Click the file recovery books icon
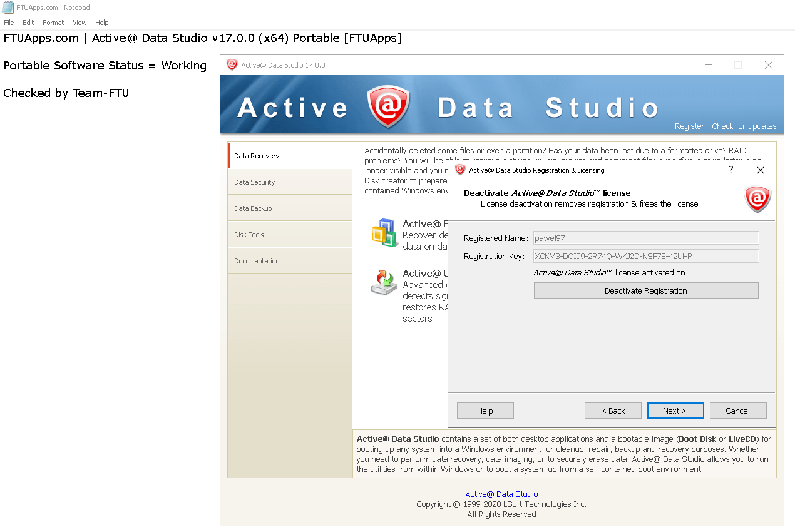The image size is (795, 532). (384, 233)
